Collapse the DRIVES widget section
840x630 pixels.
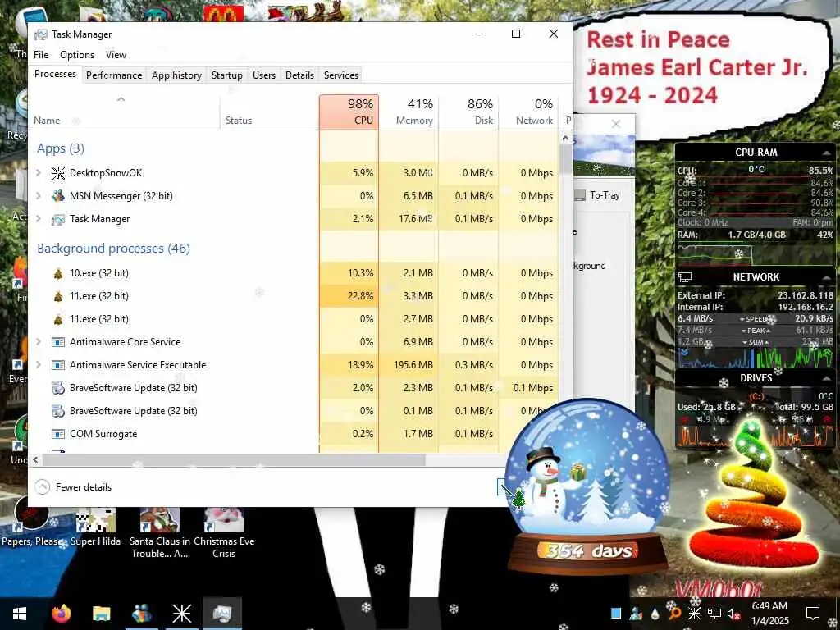826,378
